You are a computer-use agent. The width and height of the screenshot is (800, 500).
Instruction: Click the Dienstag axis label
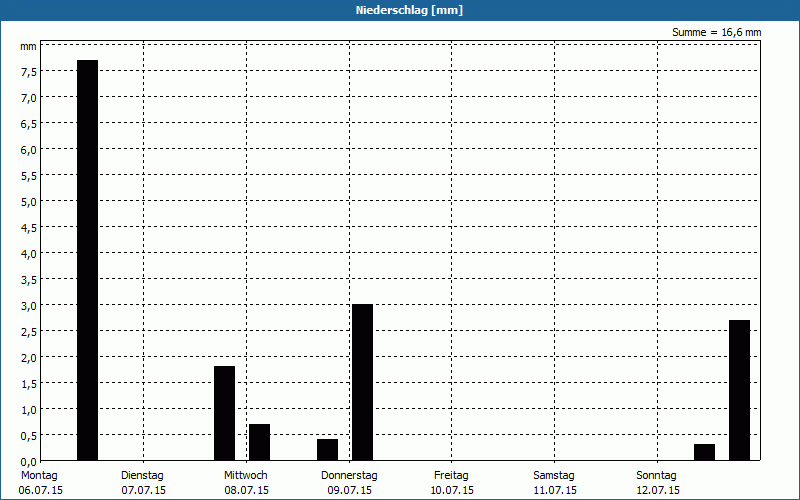pos(142,476)
